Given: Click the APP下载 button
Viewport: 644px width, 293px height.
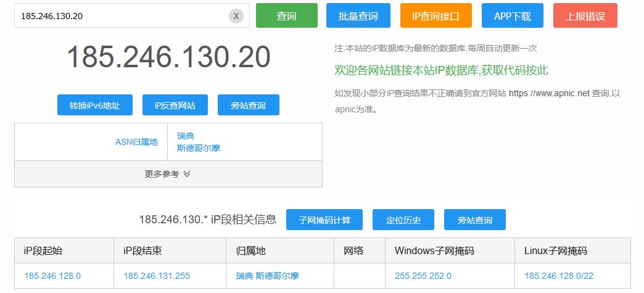Looking at the screenshot, I should pos(513,15).
